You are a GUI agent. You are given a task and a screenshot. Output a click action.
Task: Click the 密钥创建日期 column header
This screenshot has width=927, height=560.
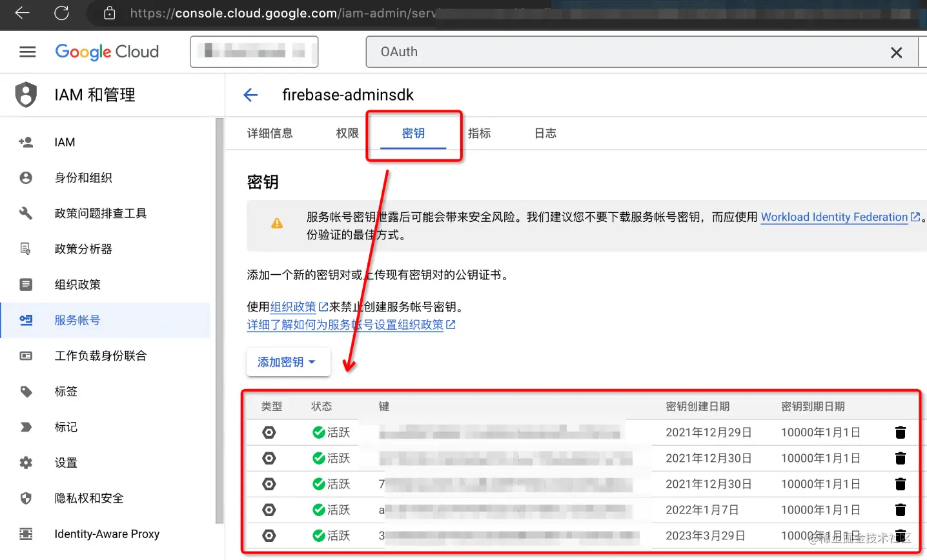click(698, 406)
